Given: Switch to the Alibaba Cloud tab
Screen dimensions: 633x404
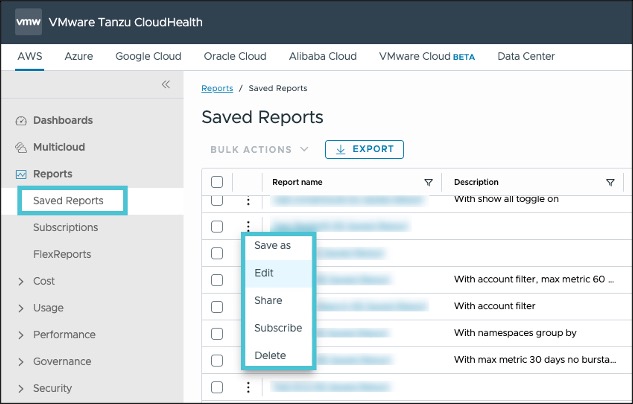Looking at the screenshot, I should coord(323,56).
